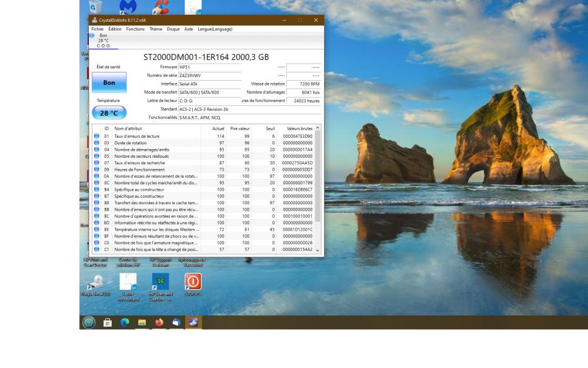Click the status orb for attribute 07
Viewport: 588px width, 368px height.
[96, 163]
